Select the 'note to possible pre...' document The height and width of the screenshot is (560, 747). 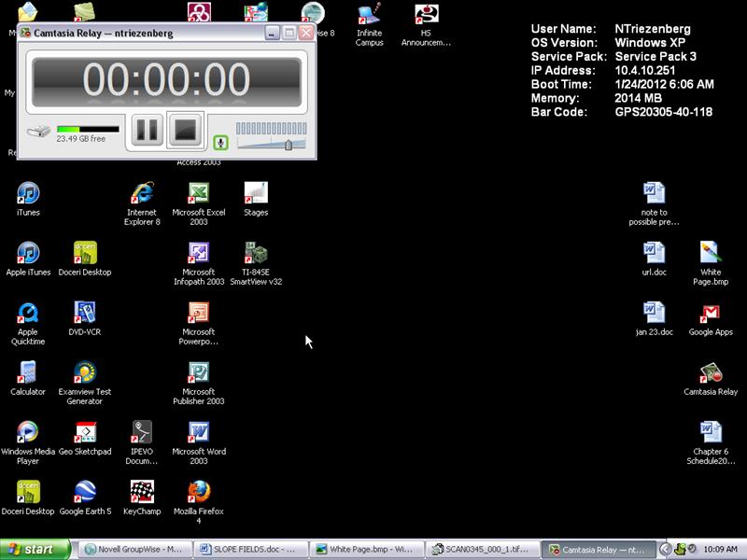click(655, 203)
